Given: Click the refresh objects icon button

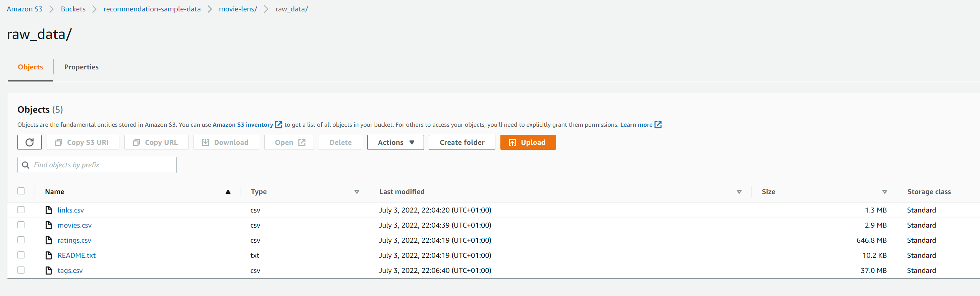Looking at the screenshot, I should [x=29, y=142].
